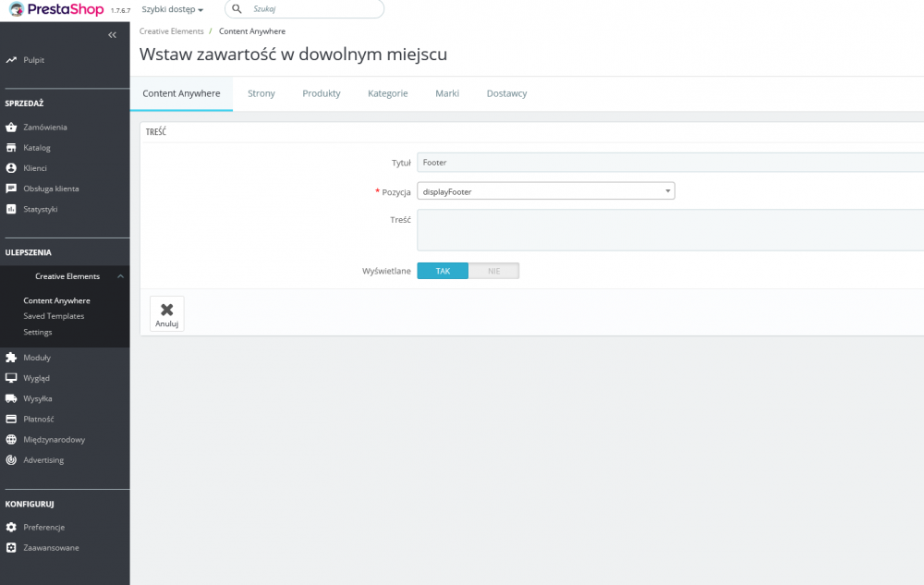Collapse the sidebar with the double chevron

point(112,34)
